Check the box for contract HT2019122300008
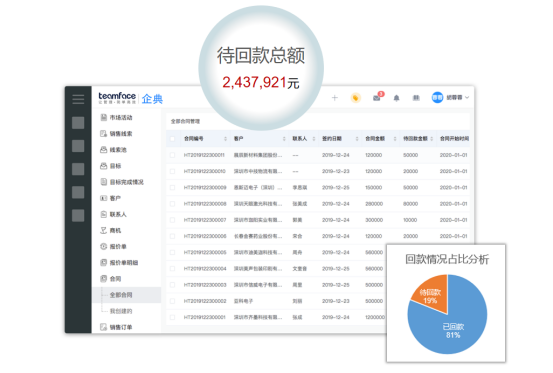 172,203
